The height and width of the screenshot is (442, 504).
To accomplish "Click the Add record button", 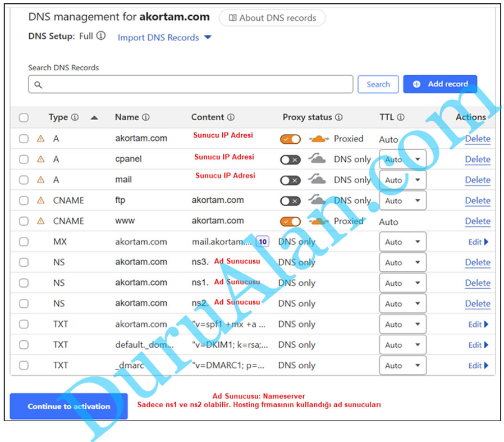I will coord(440,84).
